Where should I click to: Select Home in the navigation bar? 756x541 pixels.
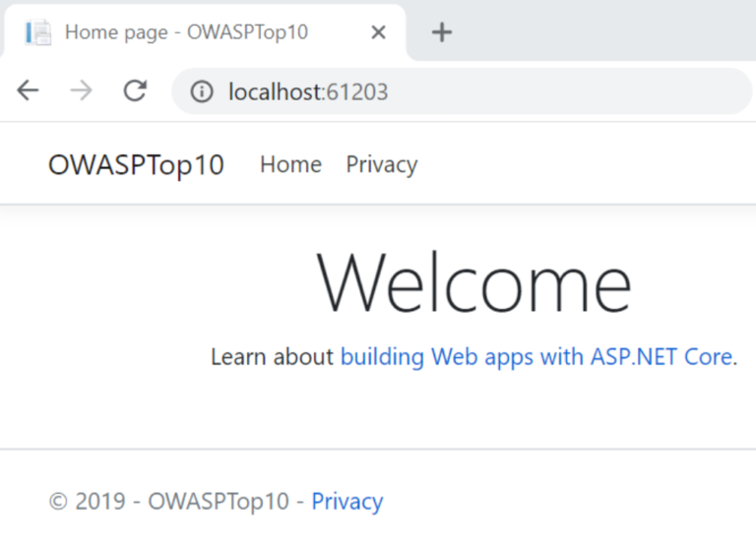pyautogui.click(x=290, y=165)
